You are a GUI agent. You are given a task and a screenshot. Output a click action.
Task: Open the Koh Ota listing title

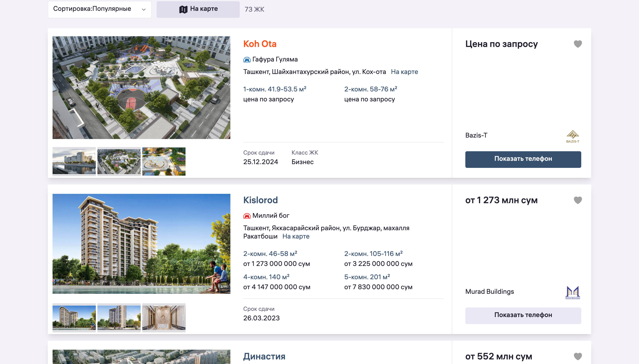[x=260, y=44]
